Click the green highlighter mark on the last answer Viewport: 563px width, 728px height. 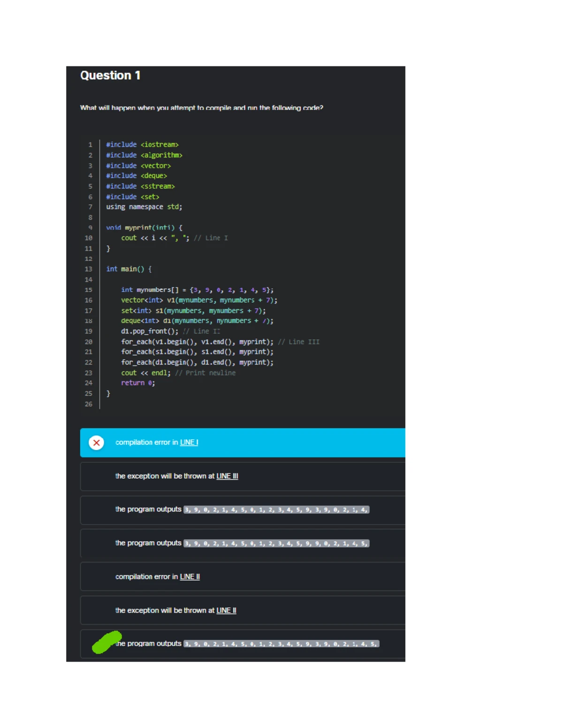point(107,642)
